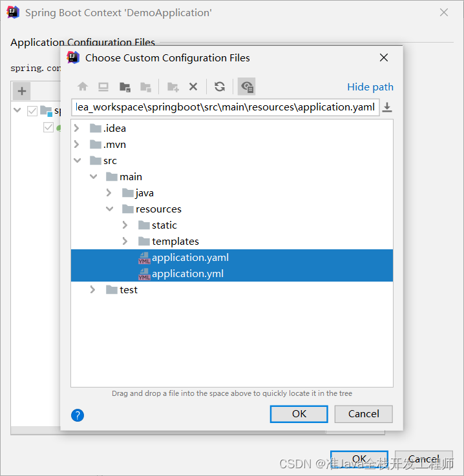This screenshot has width=464, height=476.
Task: Select the resources tree row
Action: (x=232, y=209)
